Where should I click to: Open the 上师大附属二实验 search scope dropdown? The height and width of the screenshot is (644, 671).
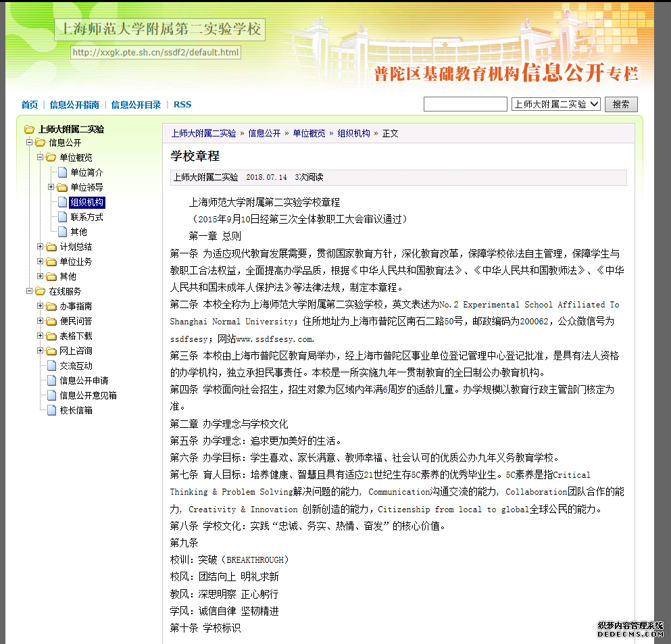555,104
